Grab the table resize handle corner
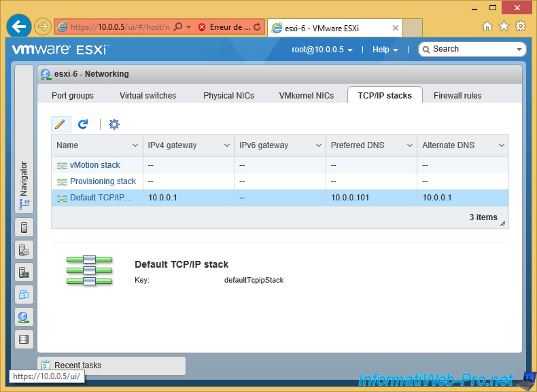Screen dimensions: 537x392 click(503, 224)
